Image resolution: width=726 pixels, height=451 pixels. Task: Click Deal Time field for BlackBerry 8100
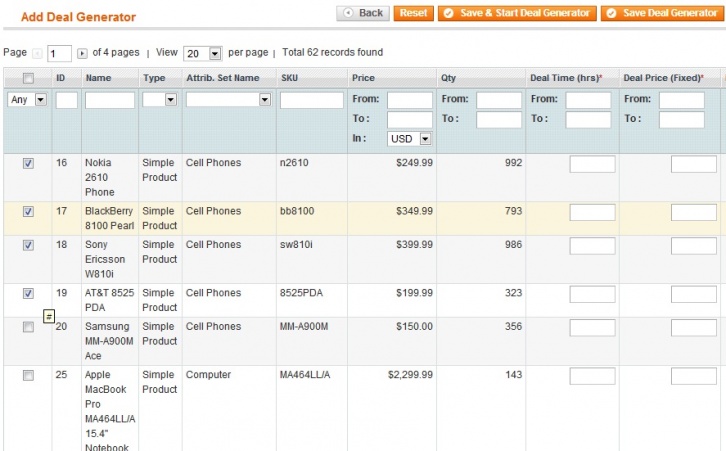pyautogui.click(x=592, y=212)
